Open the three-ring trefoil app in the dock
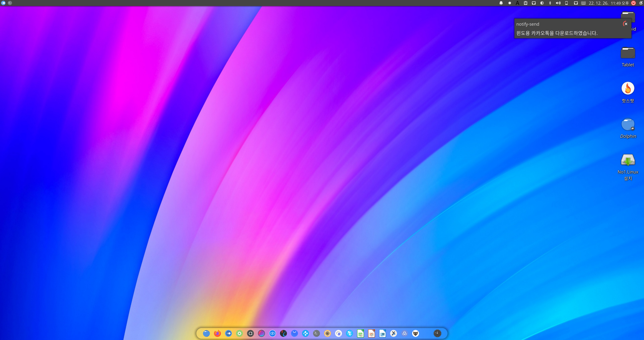Image resolution: width=644 pixels, height=340 pixels. [405, 334]
